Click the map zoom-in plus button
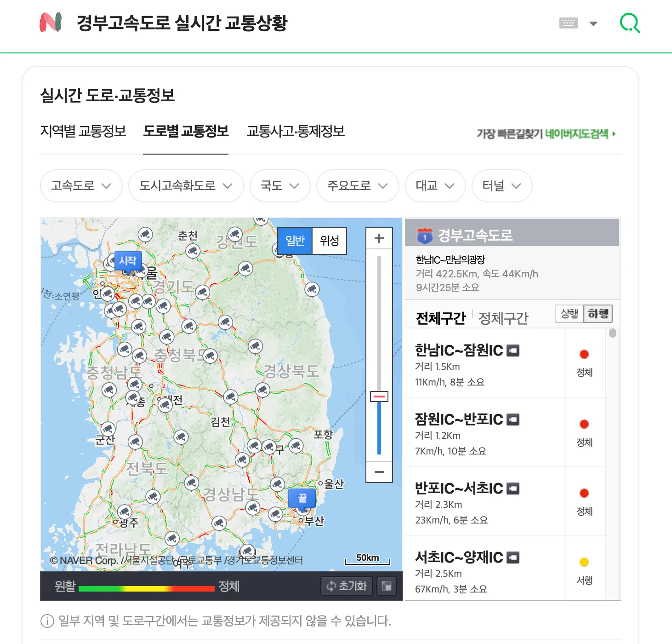 (379, 238)
